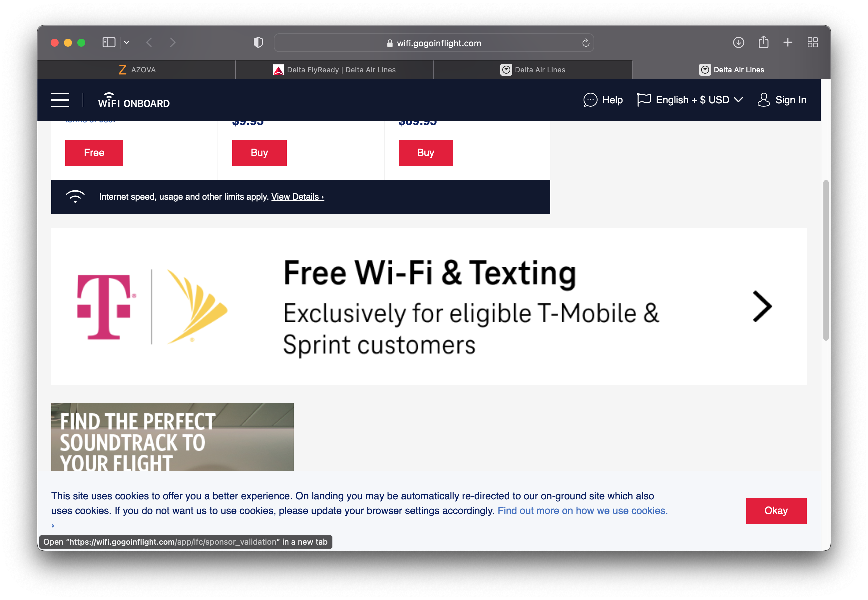Click 'Exclusively for eligible T-Mobile & Sprint customers' text

click(x=471, y=329)
